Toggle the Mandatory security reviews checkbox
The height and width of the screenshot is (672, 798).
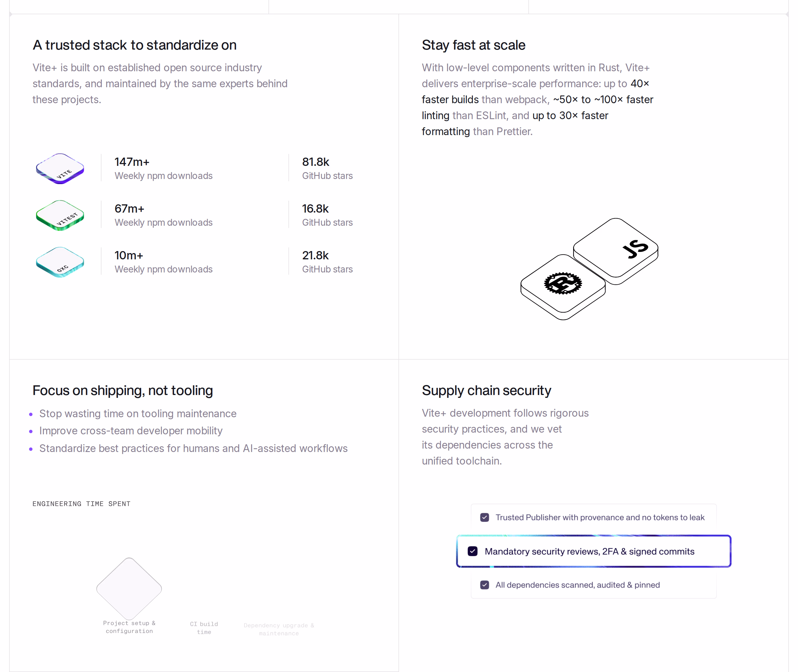click(472, 551)
